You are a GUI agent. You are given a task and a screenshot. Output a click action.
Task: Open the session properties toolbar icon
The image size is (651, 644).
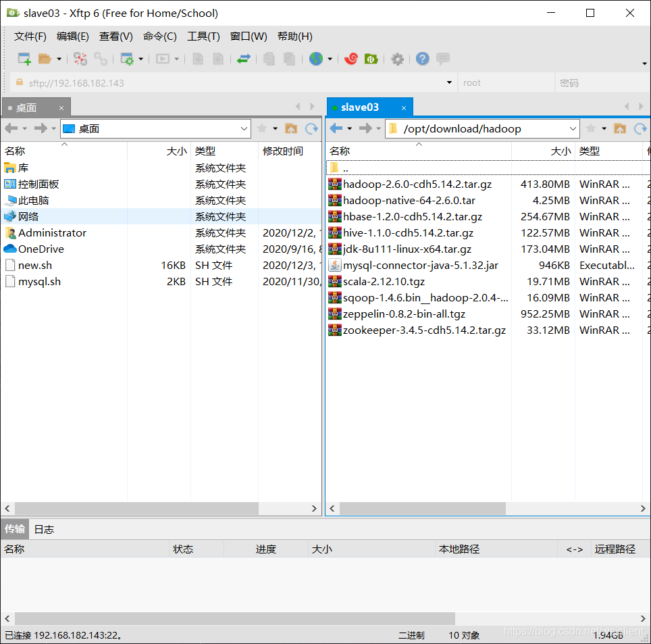[x=127, y=59]
